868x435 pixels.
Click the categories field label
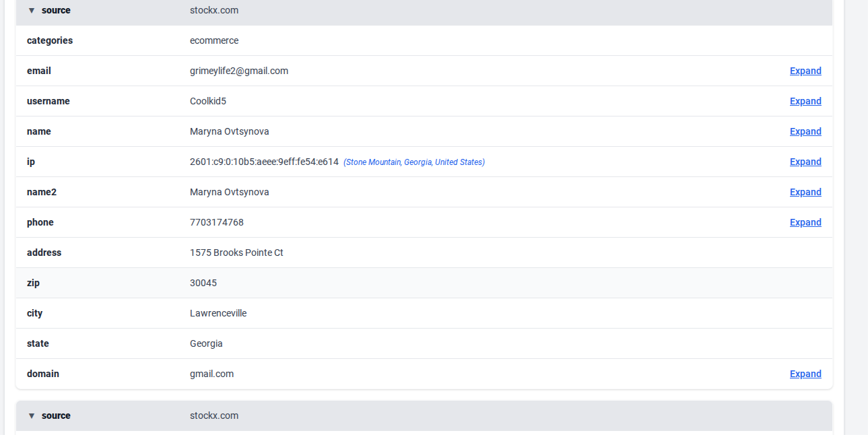tap(50, 40)
